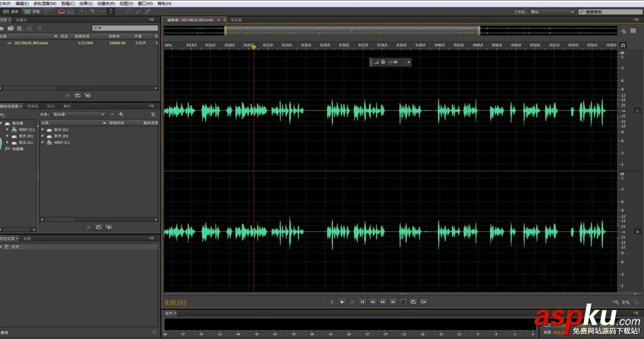Click headphone icon right of time ruler

pyautogui.click(x=623, y=45)
